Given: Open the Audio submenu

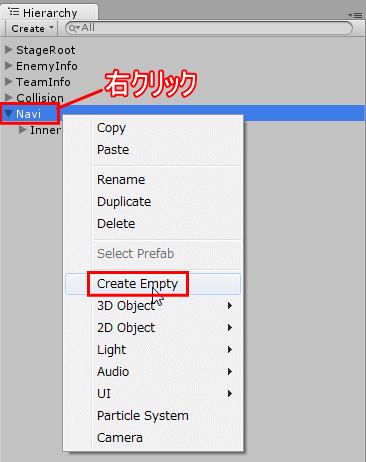Looking at the screenshot, I should point(153,372).
